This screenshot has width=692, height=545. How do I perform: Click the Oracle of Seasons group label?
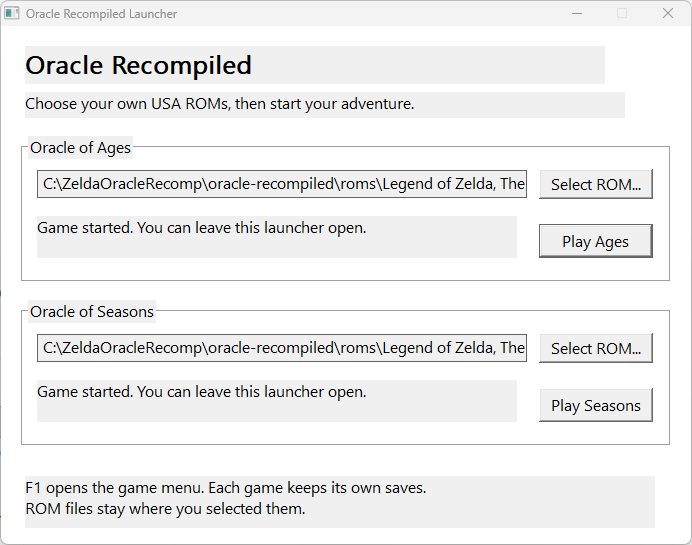(92, 312)
